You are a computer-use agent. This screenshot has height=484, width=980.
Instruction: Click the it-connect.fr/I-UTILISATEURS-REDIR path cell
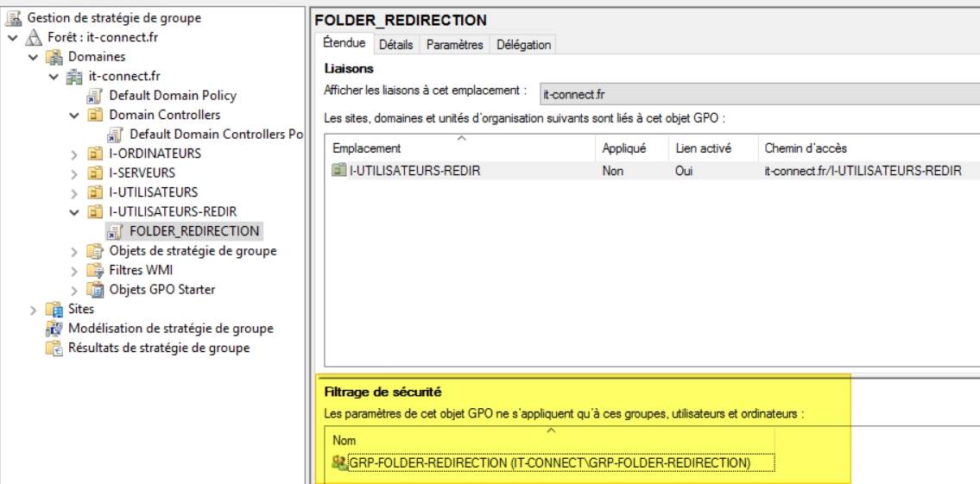863,171
